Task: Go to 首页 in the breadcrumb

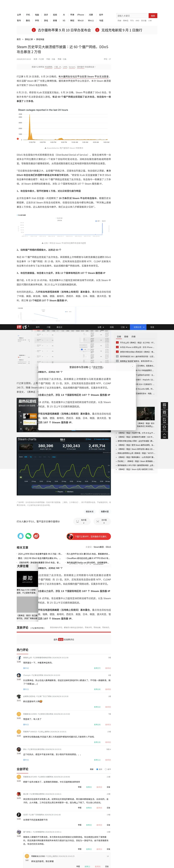Action: (x=19, y=39)
